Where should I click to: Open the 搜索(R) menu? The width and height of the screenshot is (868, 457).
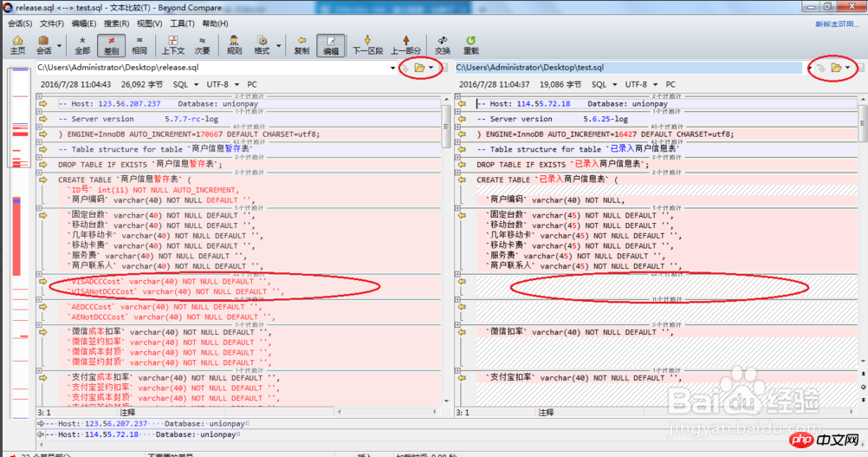pos(116,23)
